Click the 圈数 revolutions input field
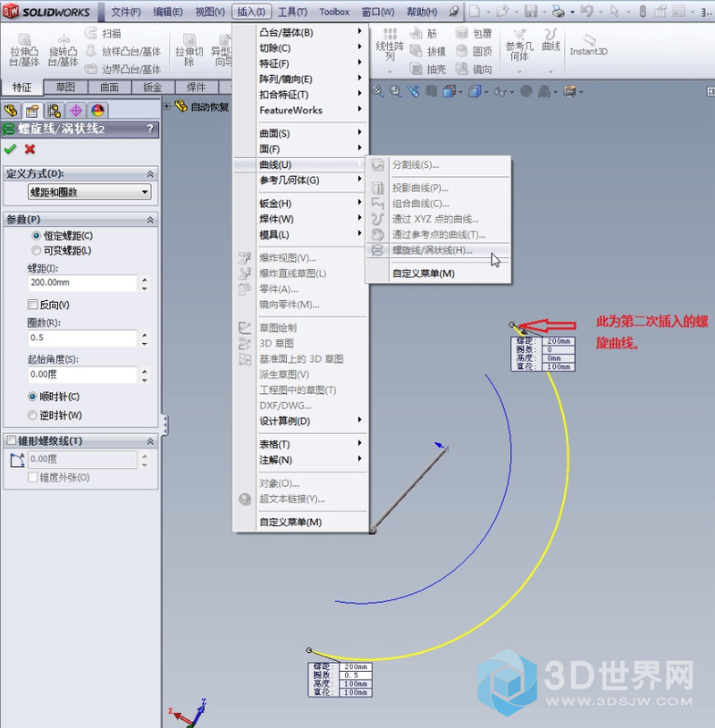 click(82, 339)
